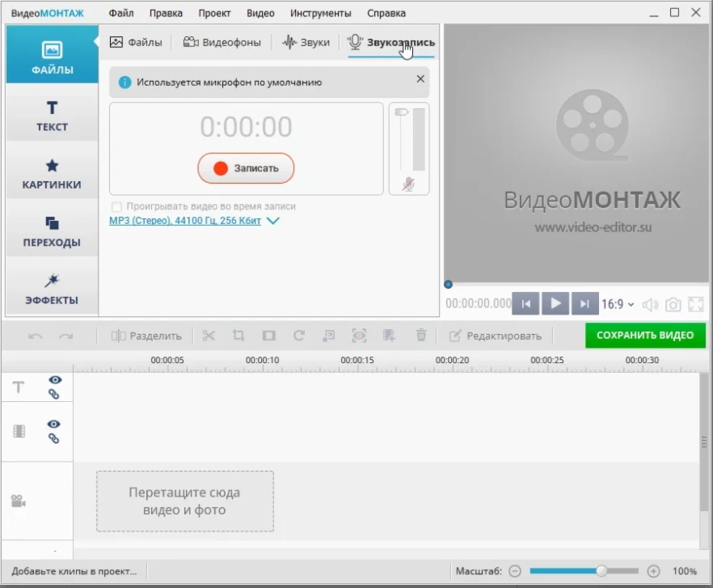Open the КАРТИНКИ sidebar section
This screenshot has width=713, height=588.
pyautogui.click(x=52, y=173)
